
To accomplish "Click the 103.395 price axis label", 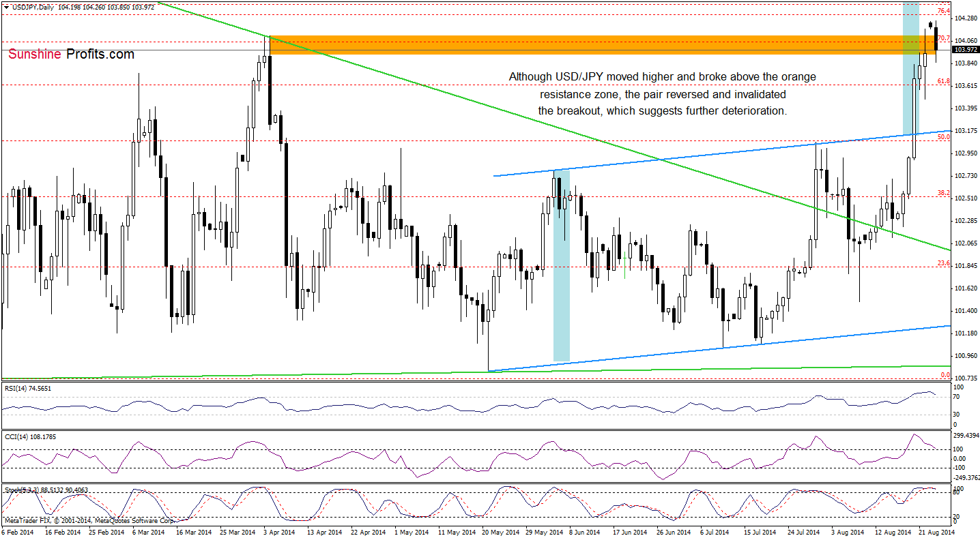I will pyautogui.click(x=965, y=108).
